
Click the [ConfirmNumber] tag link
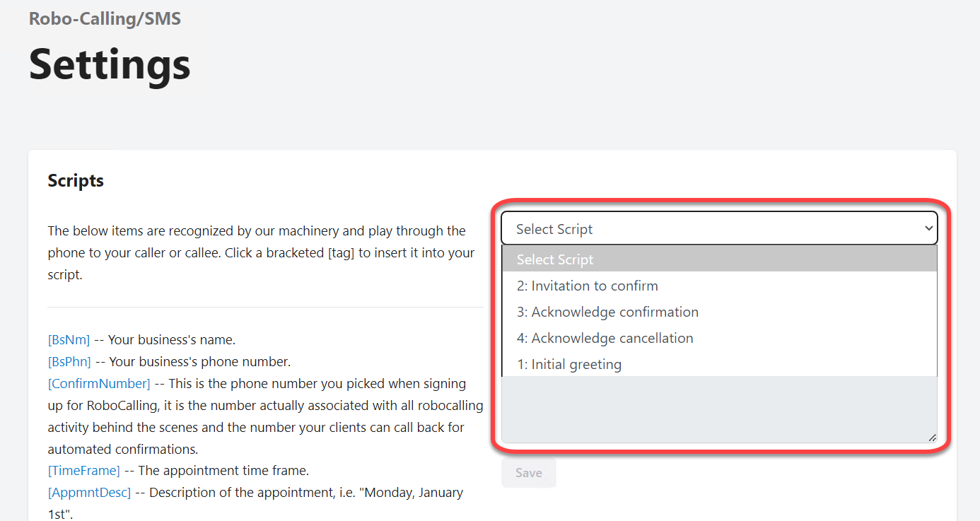point(99,384)
